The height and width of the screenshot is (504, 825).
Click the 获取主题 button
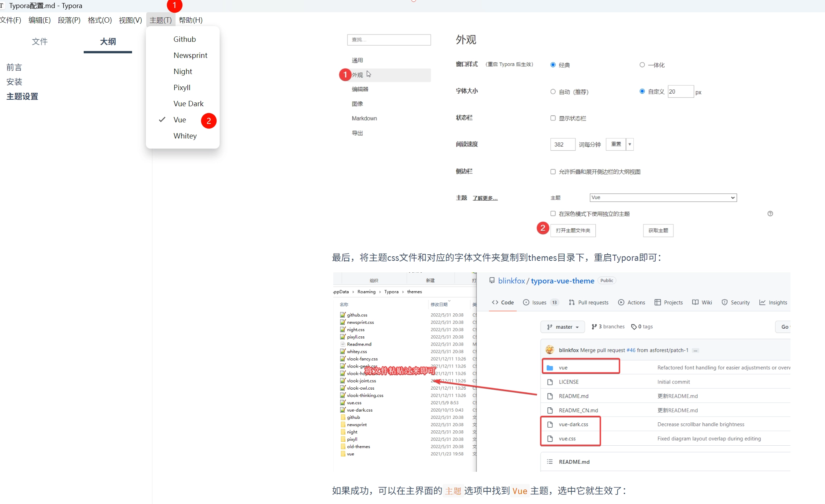click(658, 231)
